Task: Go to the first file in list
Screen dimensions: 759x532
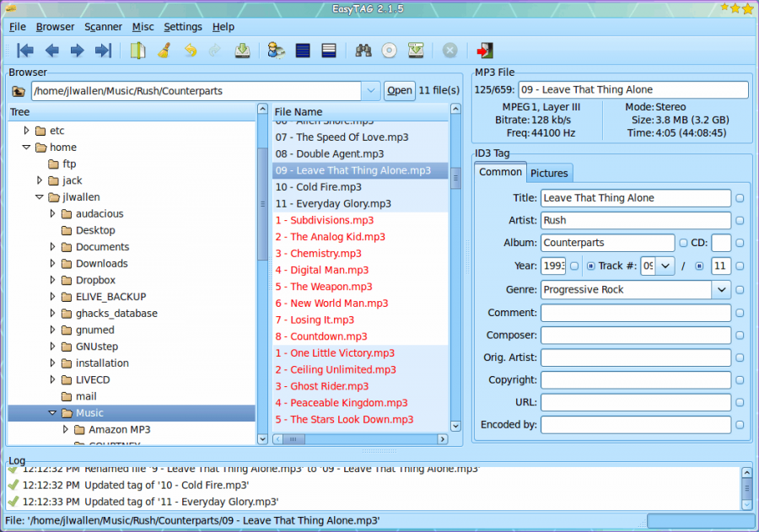Action: [x=24, y=51]
